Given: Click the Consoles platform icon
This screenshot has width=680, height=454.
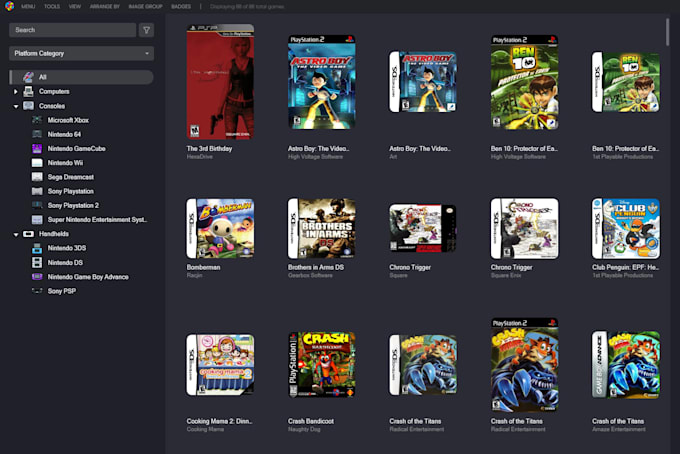Looking at the screenshot, I should (28, 106).
